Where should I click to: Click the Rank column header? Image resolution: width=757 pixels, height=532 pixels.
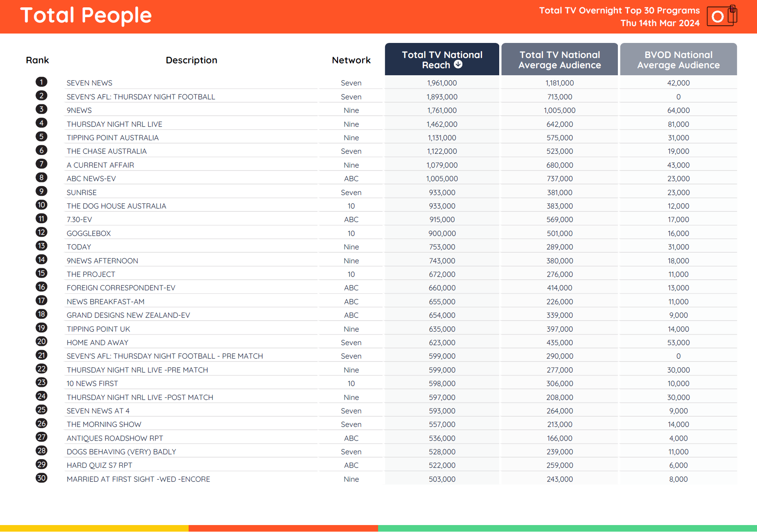click(x=37, y=60)
